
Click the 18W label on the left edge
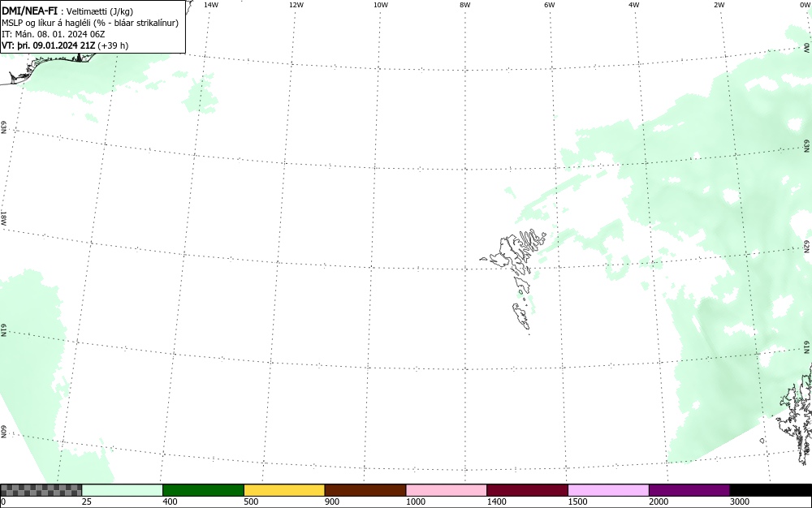point(3,217)
